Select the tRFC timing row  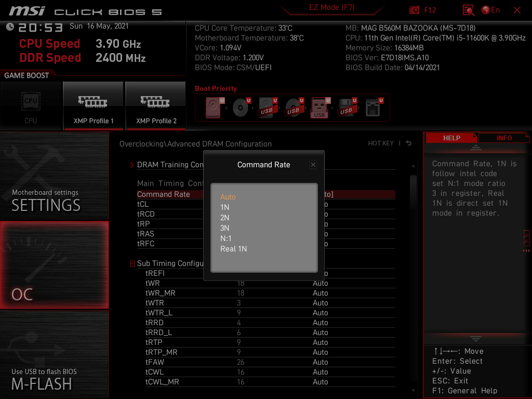pyautogui.click(x=266, y=244)
